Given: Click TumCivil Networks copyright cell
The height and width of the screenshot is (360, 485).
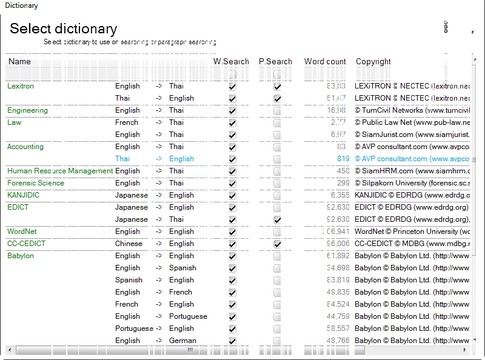Looking at the screenshot, I should click(412, 110).
